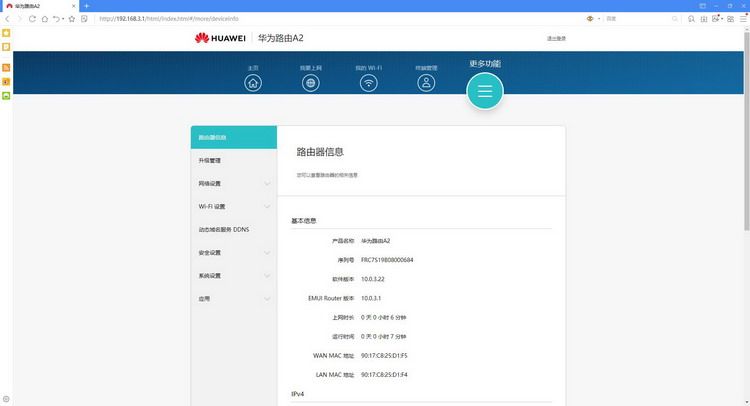Open the green sidebar icon

coord(6,96)
